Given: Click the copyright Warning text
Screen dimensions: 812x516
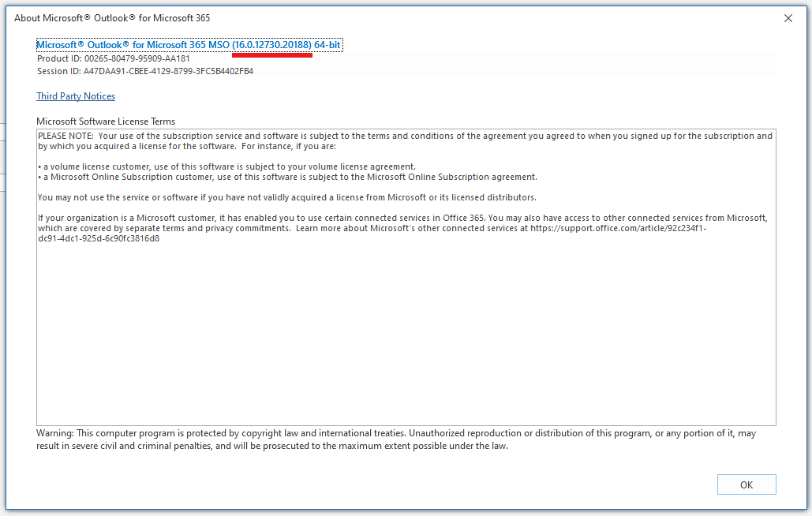Looking at the screenshot, I should pos(396,439).
